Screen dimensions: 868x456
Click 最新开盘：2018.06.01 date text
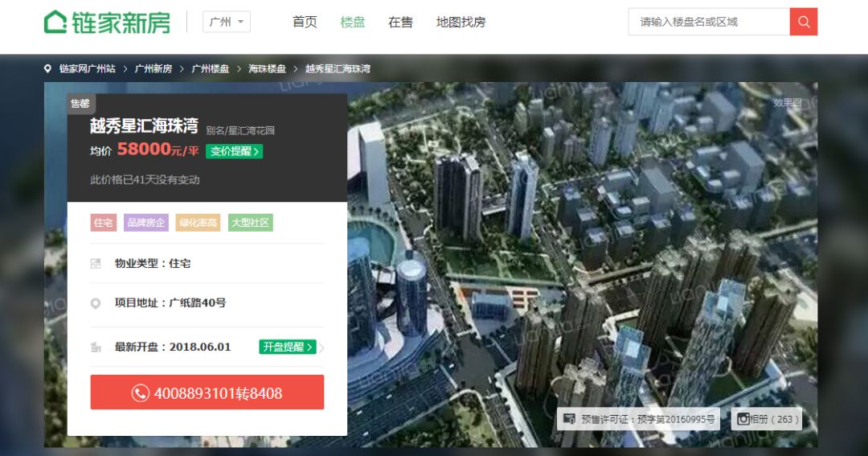point(173,347)
